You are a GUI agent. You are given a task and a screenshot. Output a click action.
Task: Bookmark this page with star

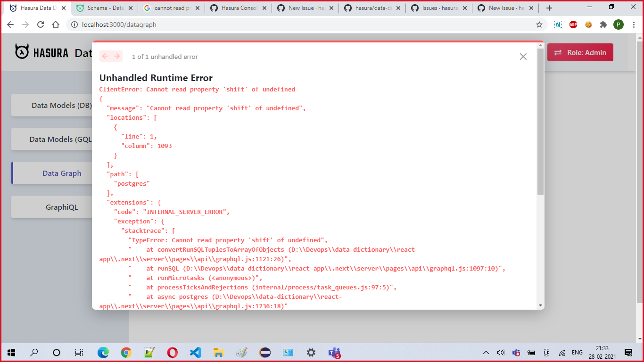539,25
